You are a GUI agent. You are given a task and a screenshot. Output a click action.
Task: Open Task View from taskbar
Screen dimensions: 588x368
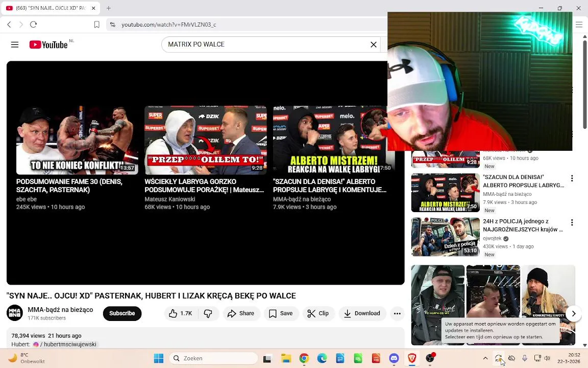coord(267,359)
